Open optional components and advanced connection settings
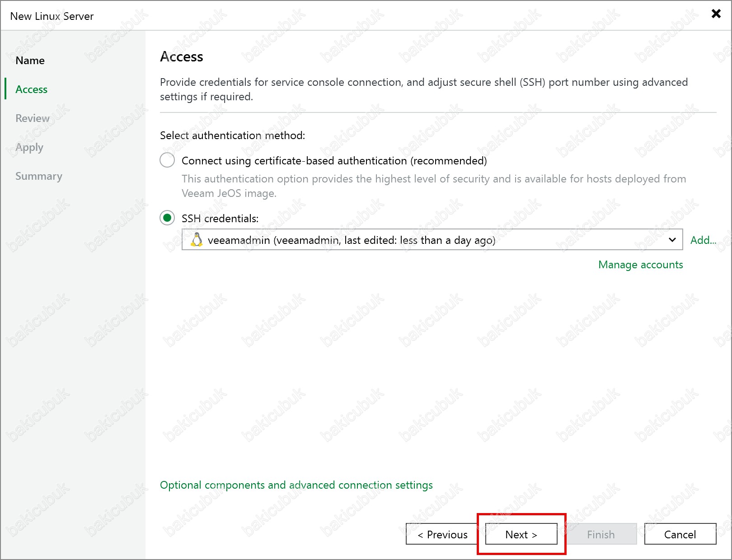 pyautogui.click(x=296, y=485)
